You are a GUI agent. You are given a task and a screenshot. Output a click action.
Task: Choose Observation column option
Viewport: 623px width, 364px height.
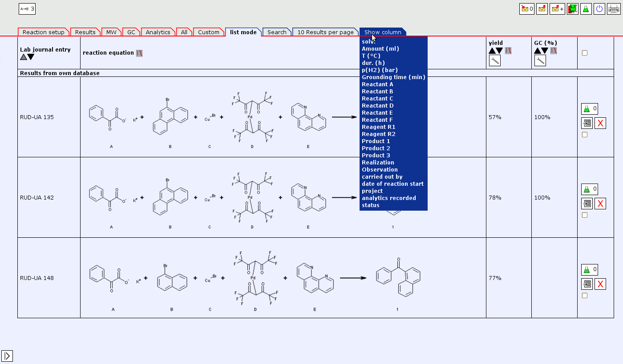(x=380, y=170)
